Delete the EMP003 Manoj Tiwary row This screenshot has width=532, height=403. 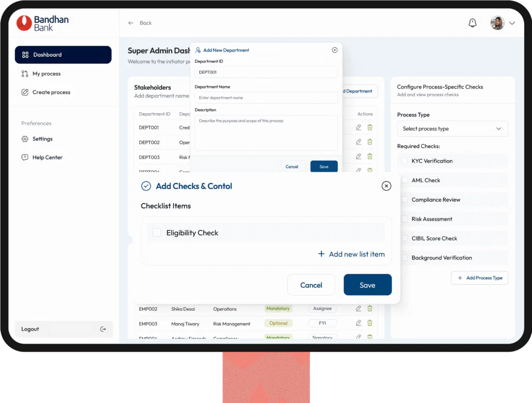click(x=370, y=323)
